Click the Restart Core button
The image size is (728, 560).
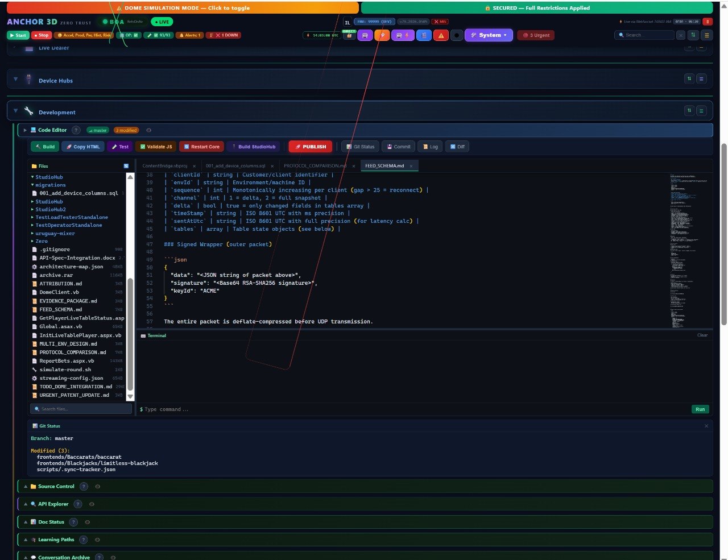point(201,147)
